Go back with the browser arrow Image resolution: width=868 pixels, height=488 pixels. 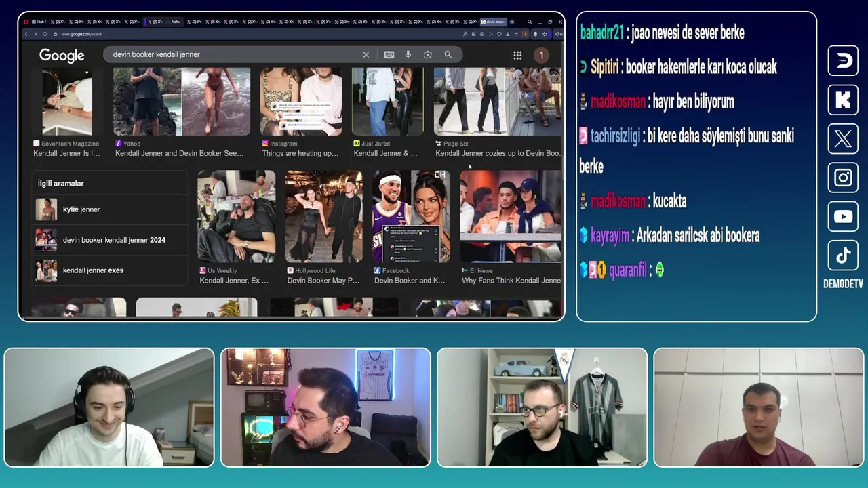(26, 34)
